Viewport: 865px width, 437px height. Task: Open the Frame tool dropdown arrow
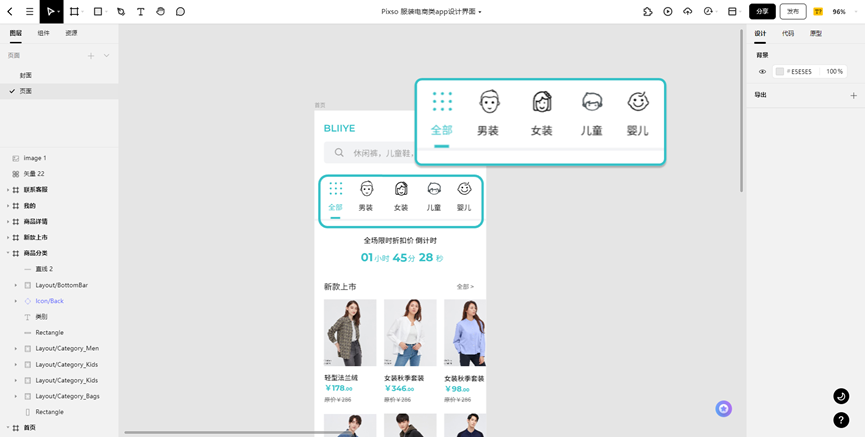82,12
